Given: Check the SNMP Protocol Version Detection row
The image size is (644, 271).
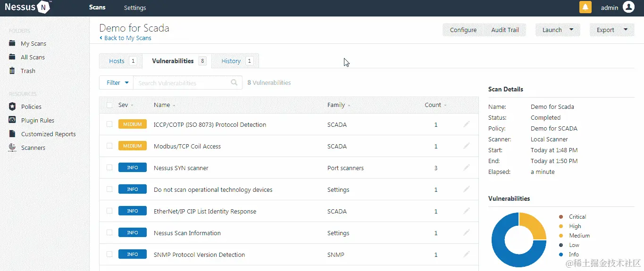Looking at the screenshot, I should click(x=109, y=255).
